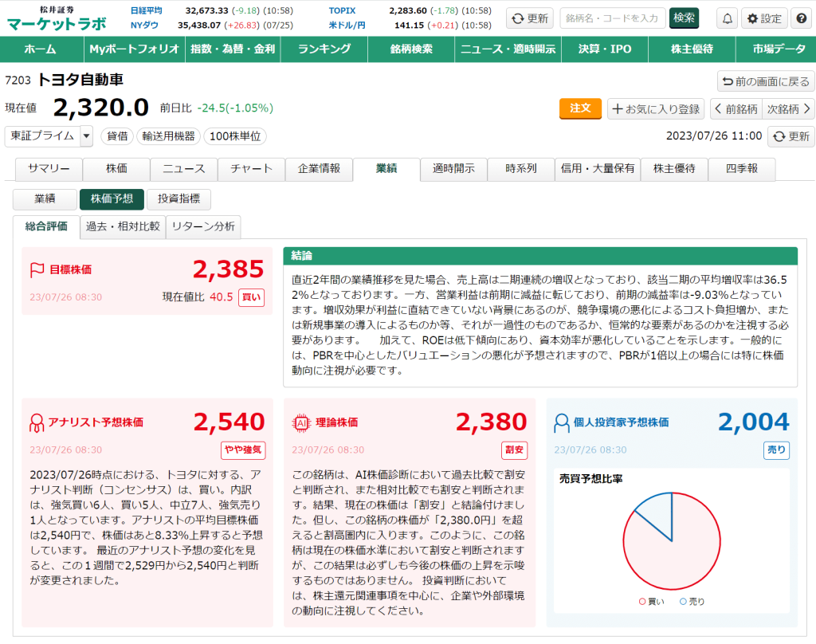Switch to the 時系列 tab
Screen dimensions: 816x644
tap(521, 169)
